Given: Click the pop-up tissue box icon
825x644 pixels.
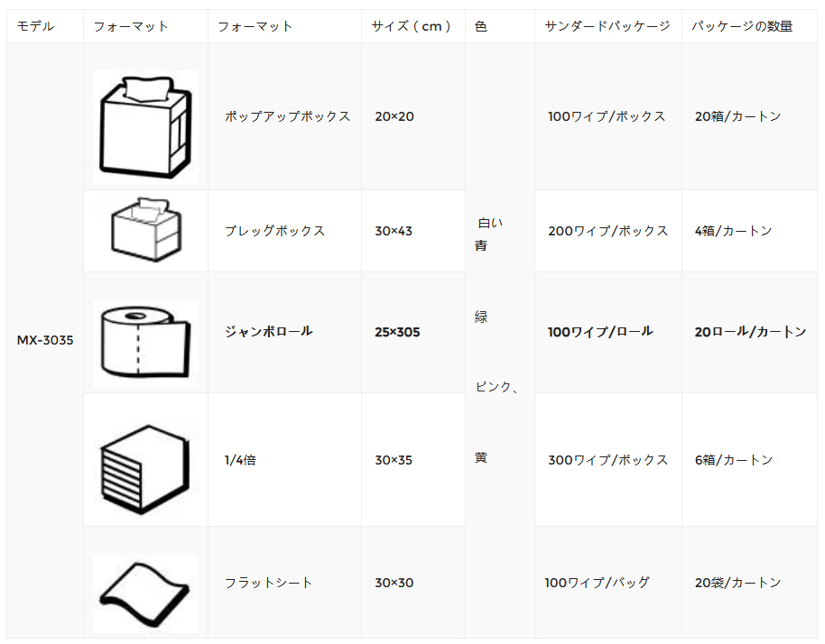Looking at the screenshot, I should coord(145,126).
